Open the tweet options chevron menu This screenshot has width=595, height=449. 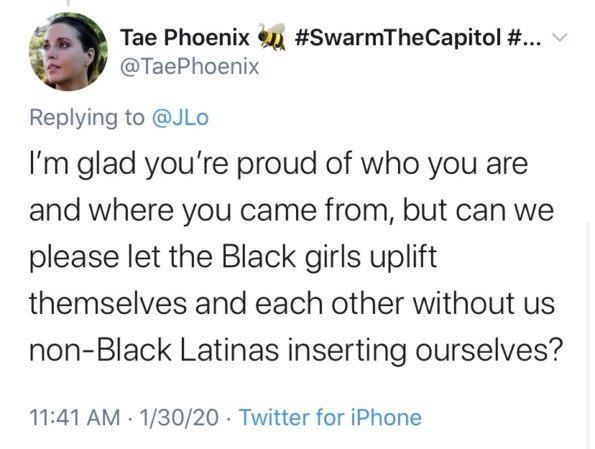tap(559, 38)
